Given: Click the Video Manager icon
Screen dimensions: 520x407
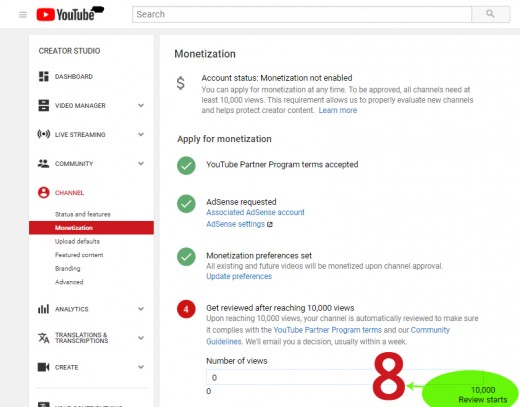Looking at the screenshot, I should (44, 105).
